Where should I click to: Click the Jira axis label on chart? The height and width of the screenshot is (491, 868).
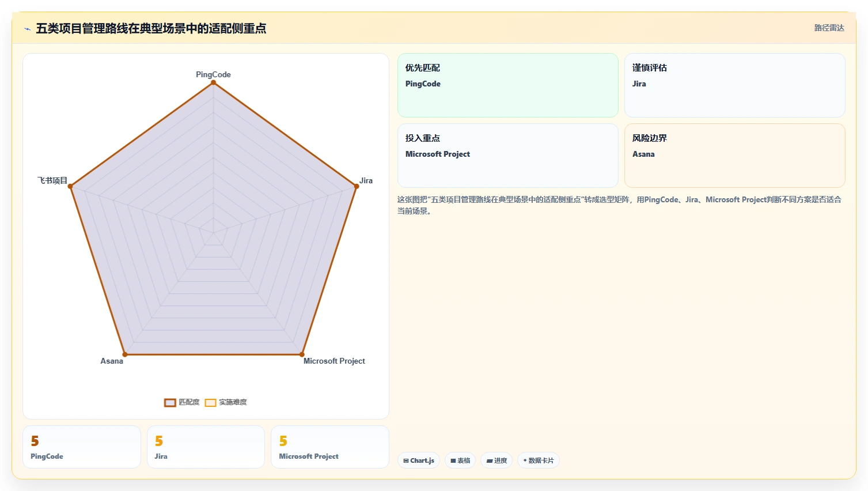tap(366, 180)
